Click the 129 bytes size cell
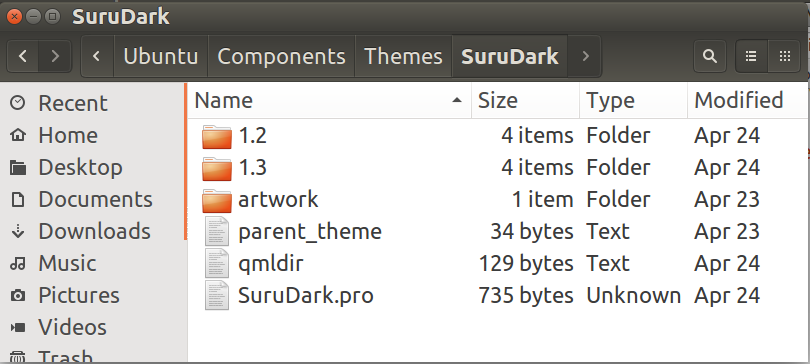 pos(526,264)
